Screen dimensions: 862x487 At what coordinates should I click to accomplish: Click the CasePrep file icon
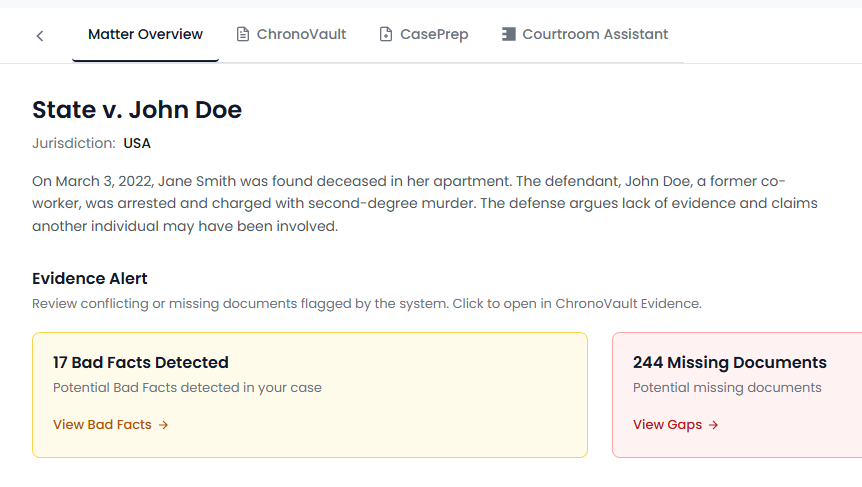pyautogui.click(x=386, y=35)
